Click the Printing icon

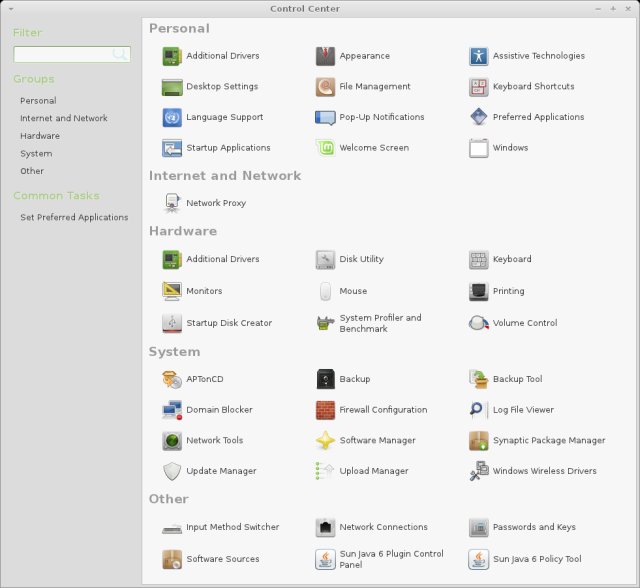[x=478, y=291]
